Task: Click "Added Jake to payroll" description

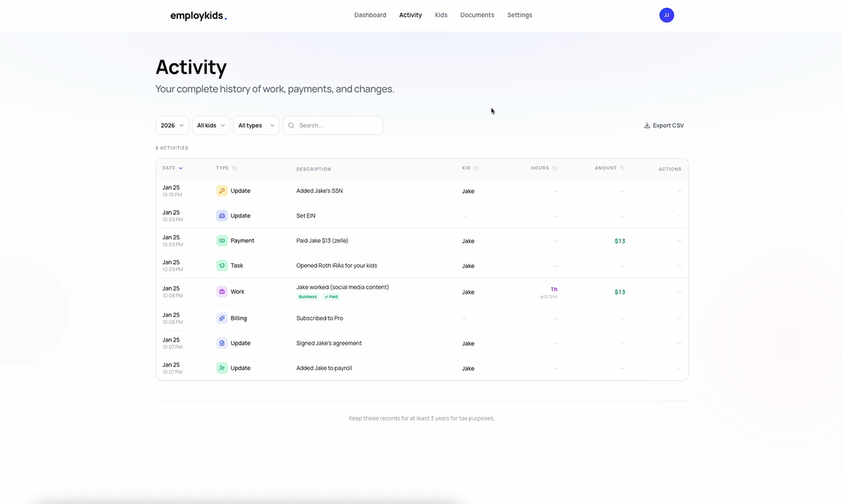Action: tap(324, 368)
